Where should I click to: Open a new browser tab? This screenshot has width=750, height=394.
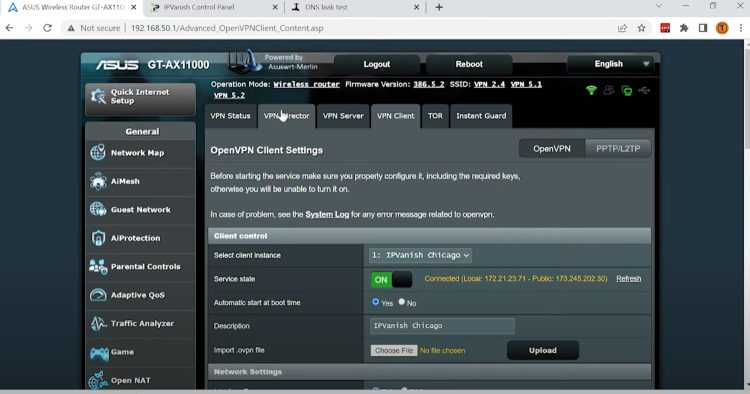click(x=439, y=7)
